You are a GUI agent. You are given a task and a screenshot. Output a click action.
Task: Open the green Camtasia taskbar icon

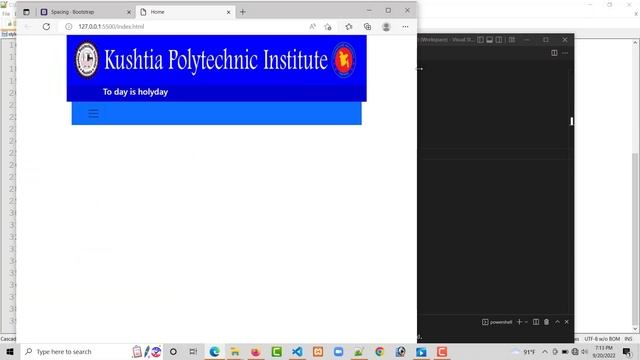point(276,351)
